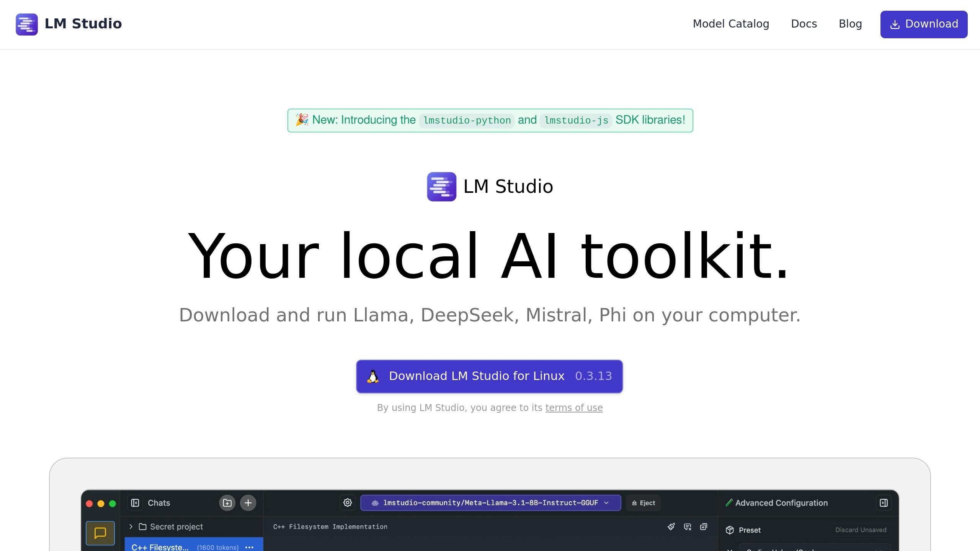
Task: Toggle the Chats sidebar panel visibility
Action: pyautogui.click(x=135, y=503)
